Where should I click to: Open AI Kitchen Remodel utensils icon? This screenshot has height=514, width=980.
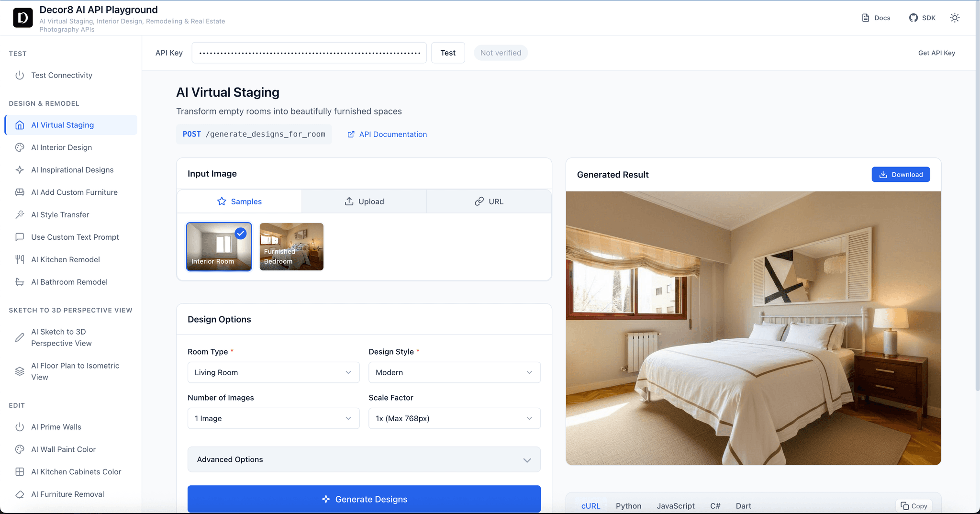(20, 259)
